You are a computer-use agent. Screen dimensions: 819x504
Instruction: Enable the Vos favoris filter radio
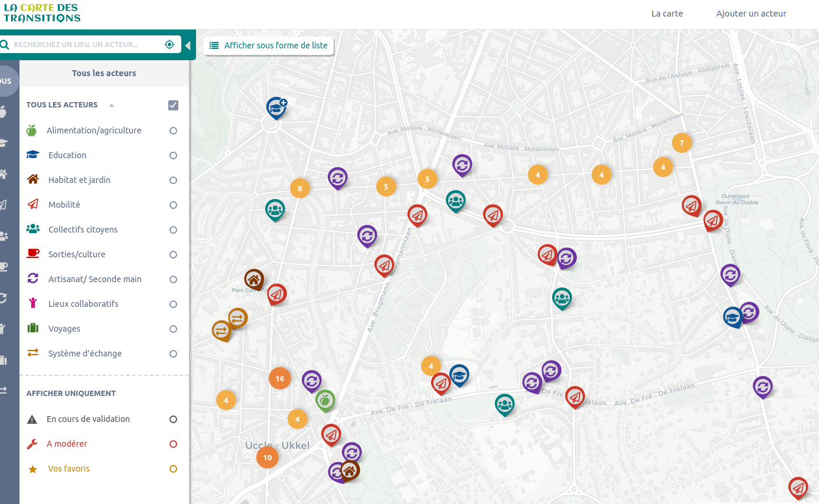[x=173, y=469]
